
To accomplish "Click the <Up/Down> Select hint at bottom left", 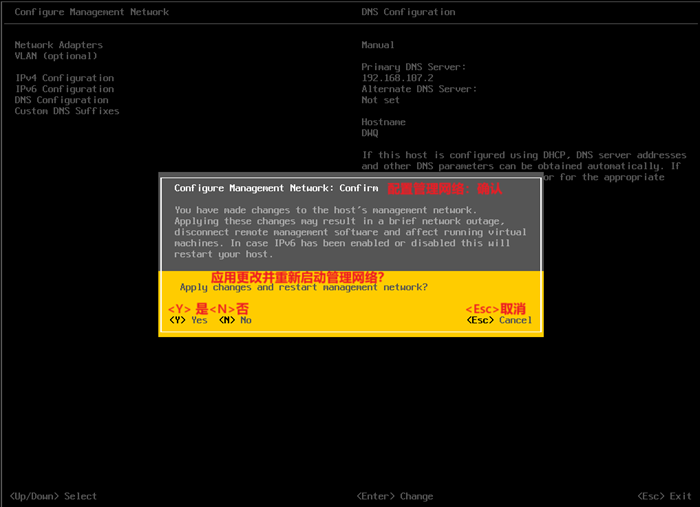I will click(53, 496).
